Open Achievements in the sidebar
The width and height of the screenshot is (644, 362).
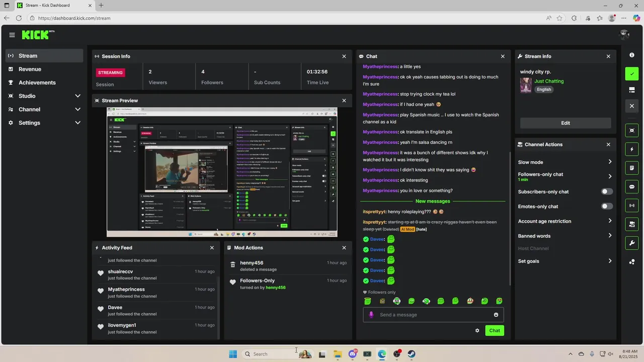(x=44, y=82)
